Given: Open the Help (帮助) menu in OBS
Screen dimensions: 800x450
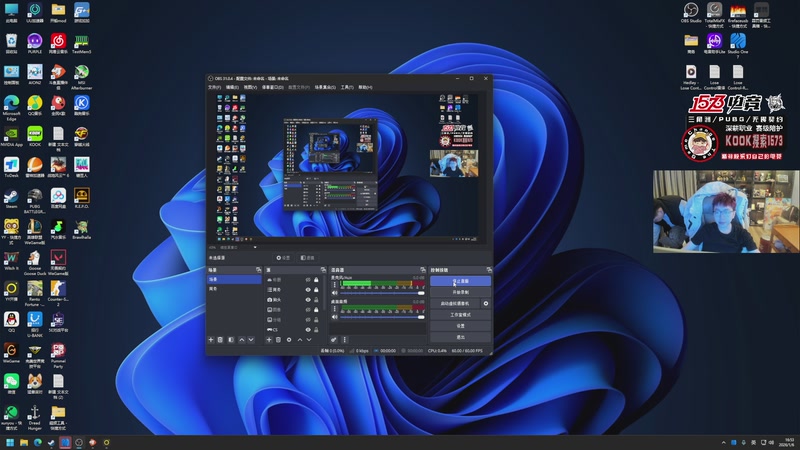Looking at the screenshot, I should point(365,87).
